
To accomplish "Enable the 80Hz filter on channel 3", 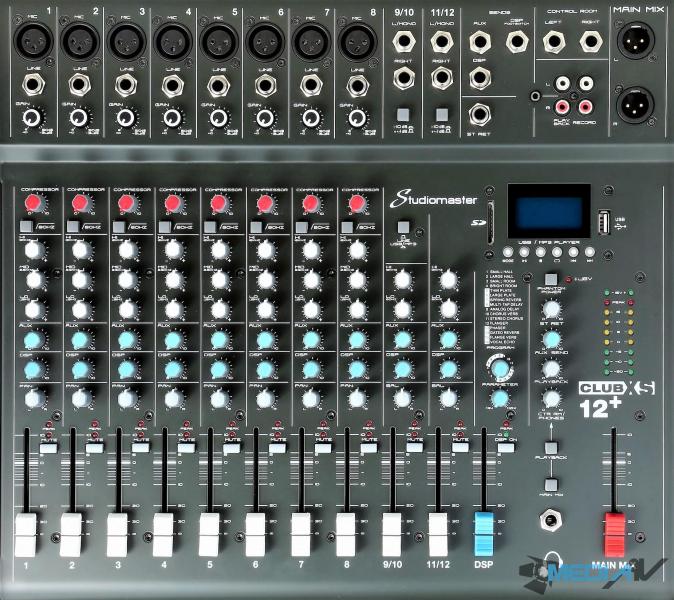I will (119, 226).
